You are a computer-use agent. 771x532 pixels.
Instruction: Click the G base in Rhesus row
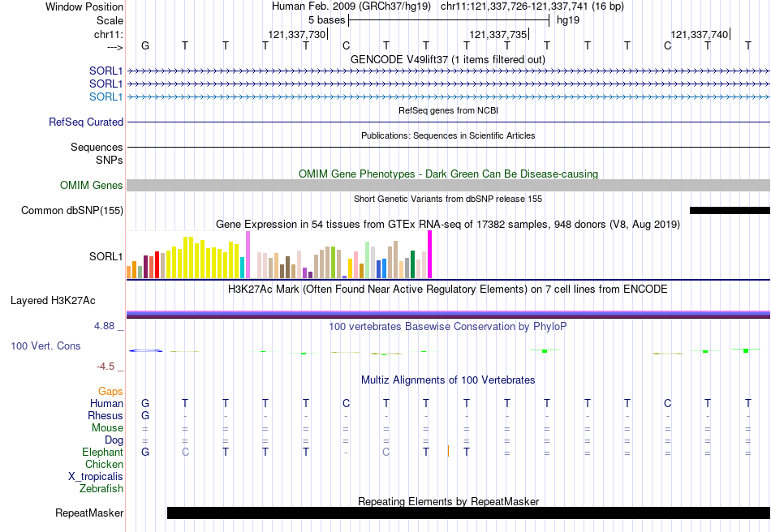pyautogui.click(x=145, y=415)
